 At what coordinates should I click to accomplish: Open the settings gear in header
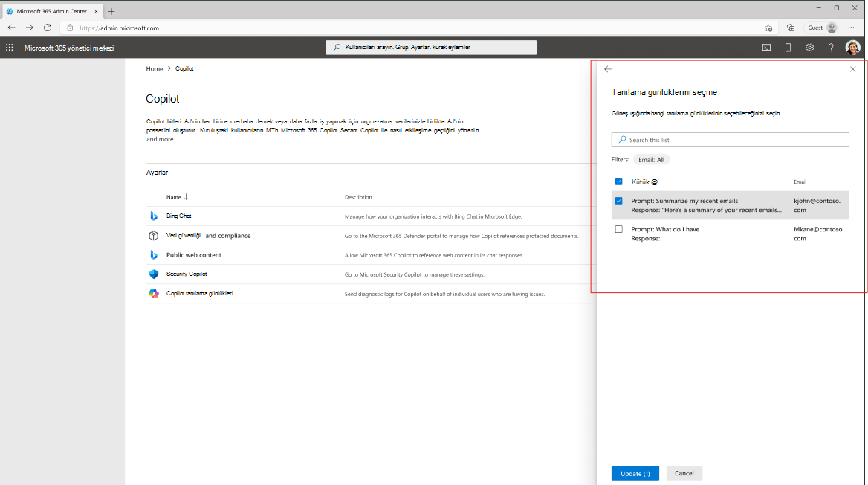tap(809, 48)
